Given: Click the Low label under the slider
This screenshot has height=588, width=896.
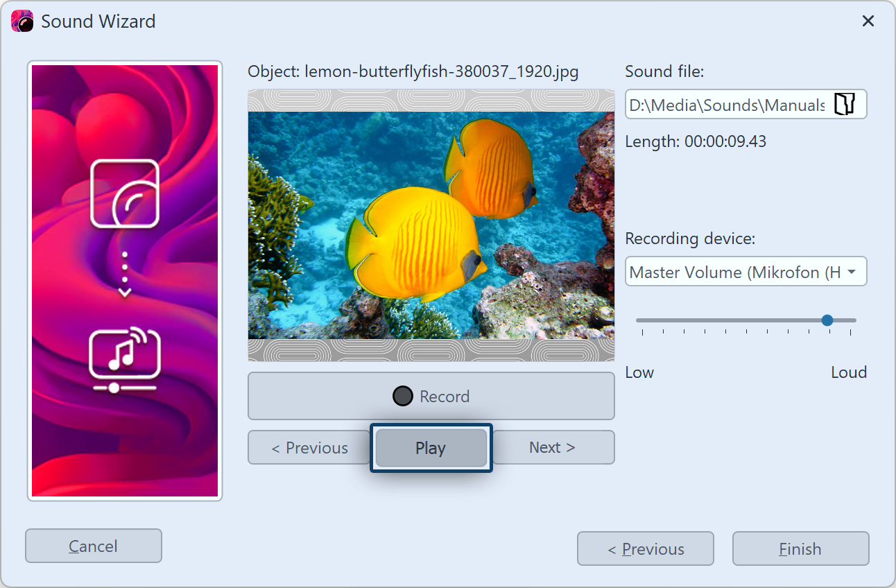Looking at the screenshot, I should (639, 372).
